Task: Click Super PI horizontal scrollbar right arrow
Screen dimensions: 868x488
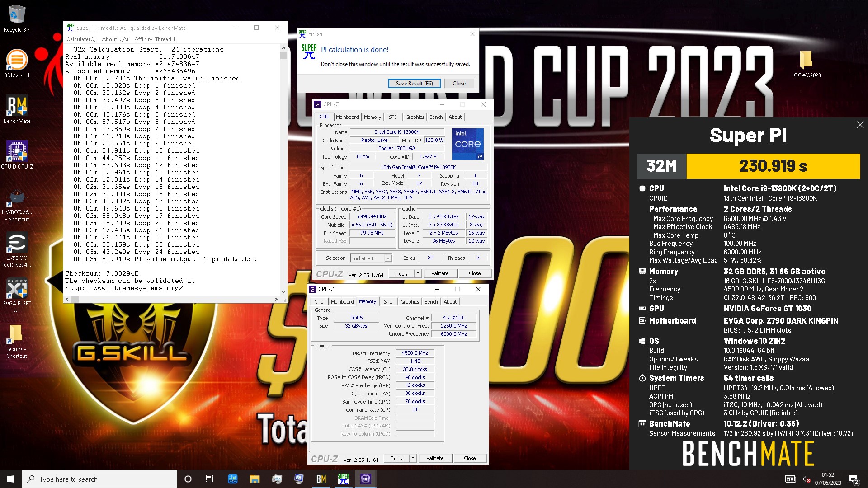Action: pos(276,299)
